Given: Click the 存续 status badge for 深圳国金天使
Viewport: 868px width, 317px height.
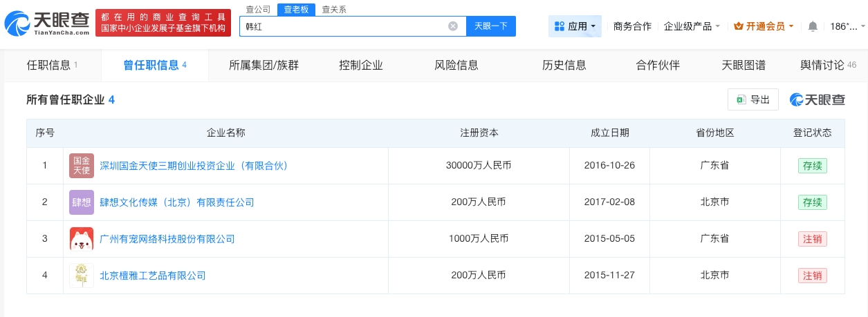Looking at the screenshot, I should [x=813, y=166].
